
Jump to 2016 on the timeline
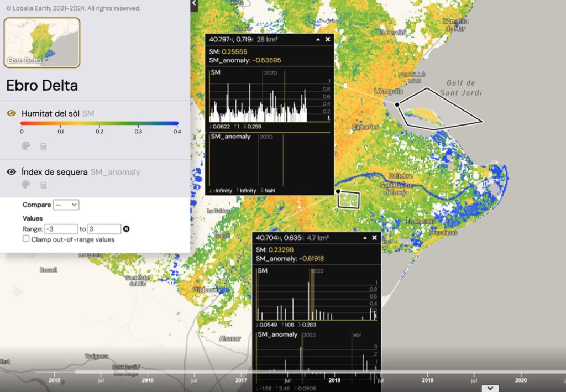click(148, 380)
